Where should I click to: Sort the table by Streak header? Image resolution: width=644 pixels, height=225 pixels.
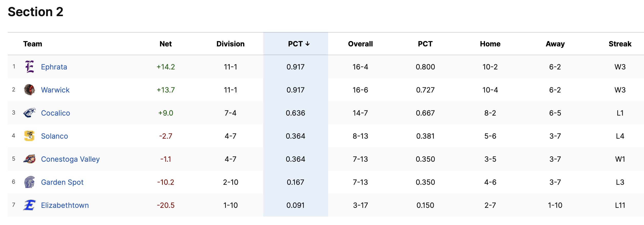[620, 44]
